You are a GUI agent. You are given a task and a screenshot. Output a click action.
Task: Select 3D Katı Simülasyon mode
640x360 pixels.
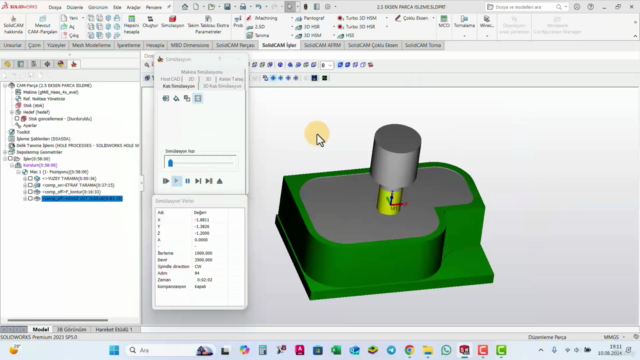click(x=222, y=86)
